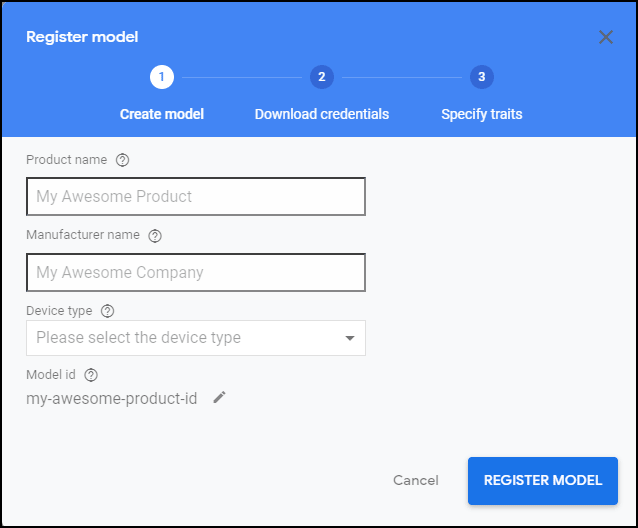Focus the Product name input field
Screen dimensions: 638x528
[x=196, y=196]
